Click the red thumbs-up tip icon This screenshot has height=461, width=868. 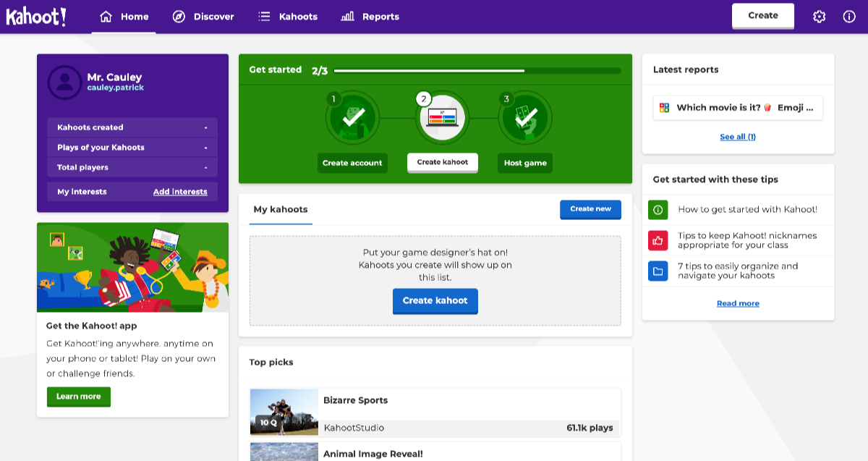point(658,240)
